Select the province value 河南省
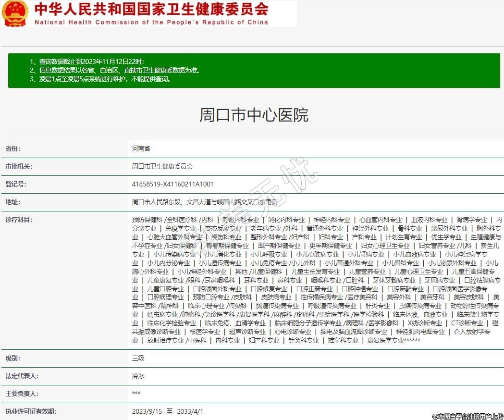The height and width of the screenshot is (420, 504). click(x=141, y=148)
